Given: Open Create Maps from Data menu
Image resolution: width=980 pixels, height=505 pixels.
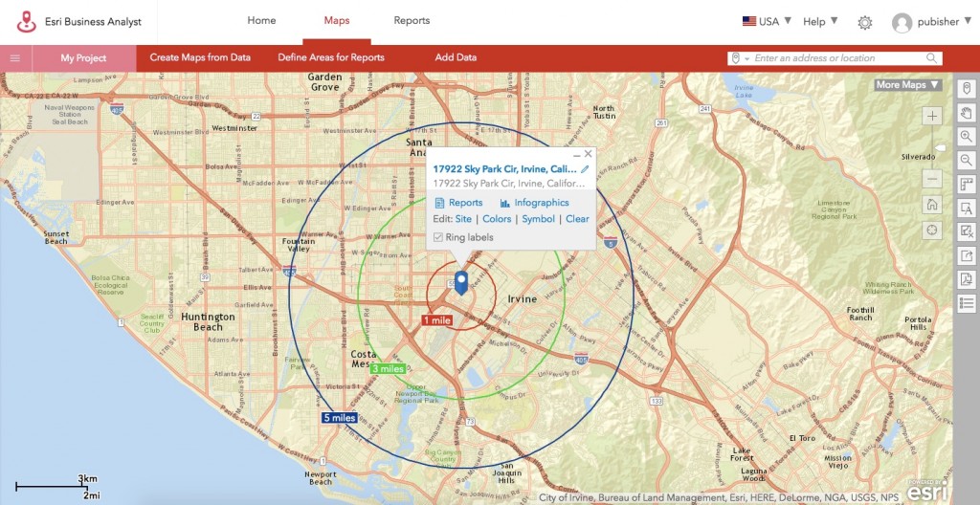Looking at the screenshot, I should pyautogui.click(x=200, y=57).
